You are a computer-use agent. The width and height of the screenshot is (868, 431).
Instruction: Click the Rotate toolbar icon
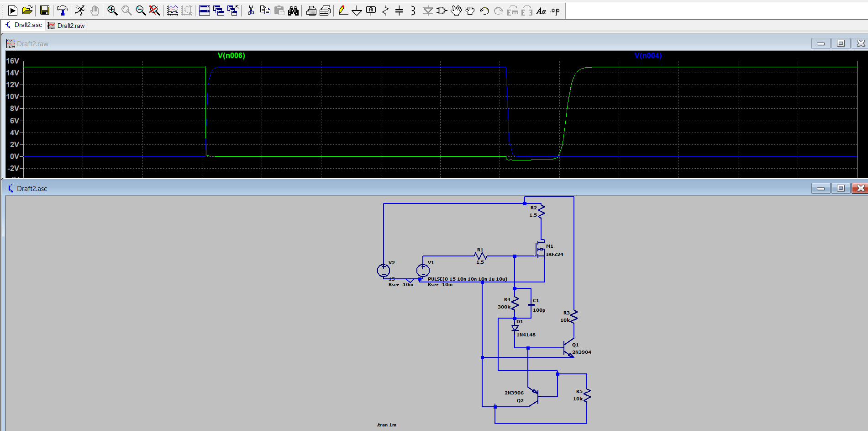click(513, 11)
